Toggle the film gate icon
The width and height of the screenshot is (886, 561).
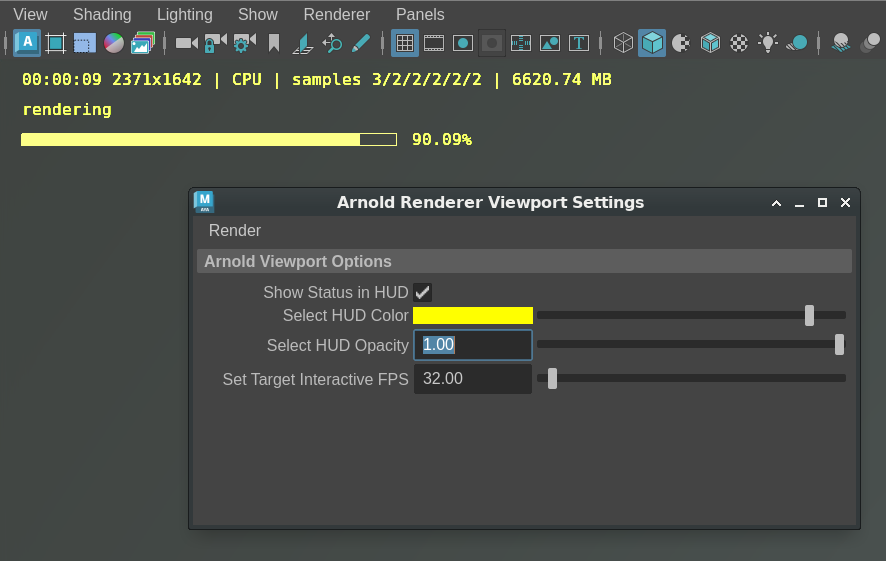click(x=433, y=43)
